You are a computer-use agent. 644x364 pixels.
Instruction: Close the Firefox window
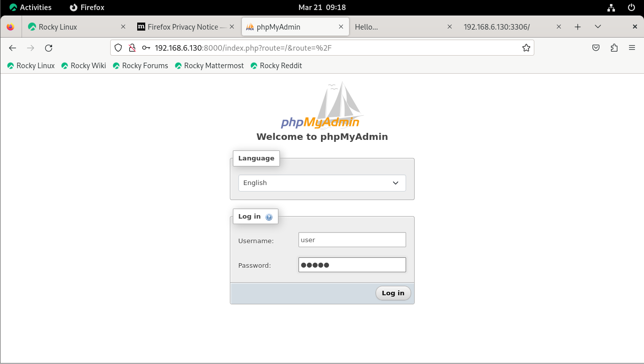click(x=635, y=27)
